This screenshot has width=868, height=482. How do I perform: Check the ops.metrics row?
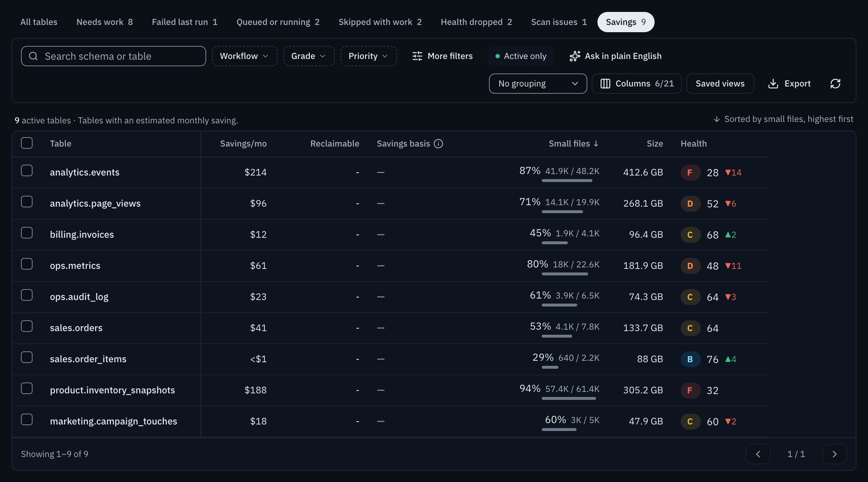(x=27, y=264)
